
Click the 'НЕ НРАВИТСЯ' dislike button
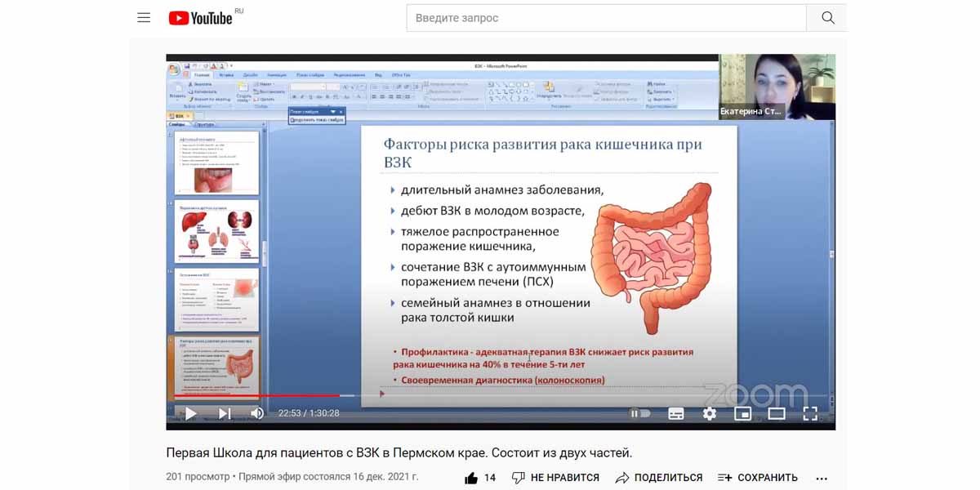[x=555, y=478]
